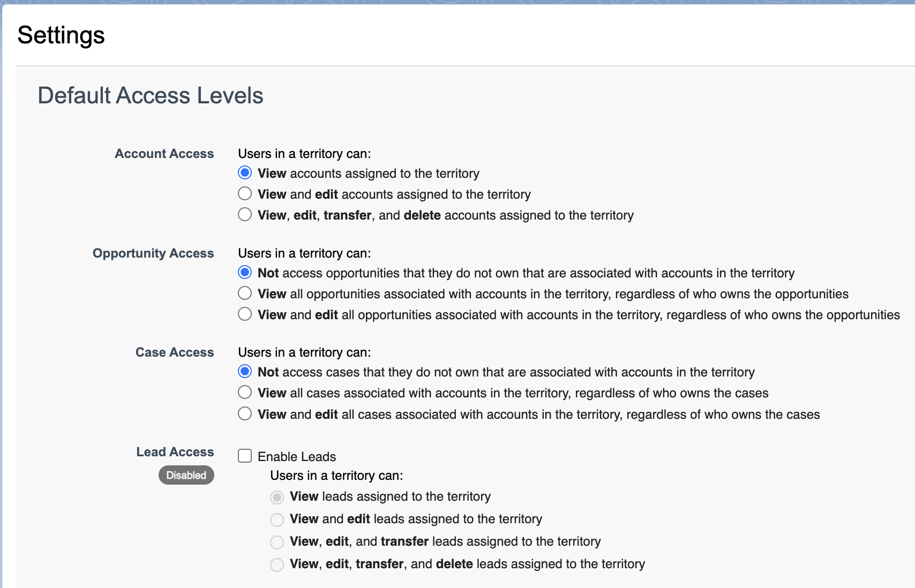Choose View all cases radio button
The height and width of the screenshot is (588, 915).
[x=245, y=393]
